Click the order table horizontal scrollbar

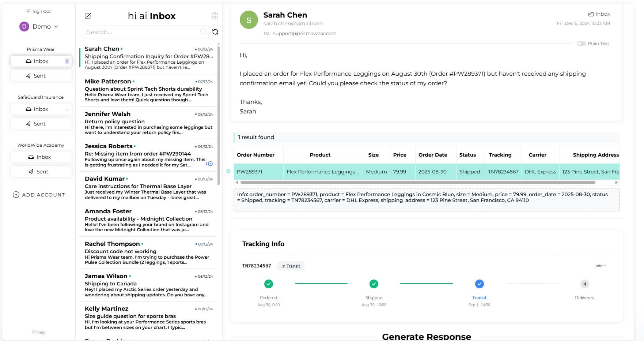point(418,182)
